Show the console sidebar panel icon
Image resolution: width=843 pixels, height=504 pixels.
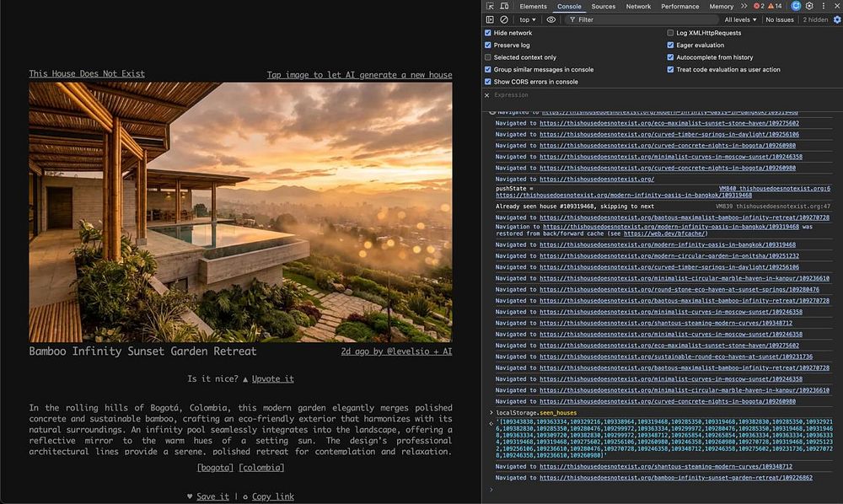pyautogui.click(x=491, y=19)
